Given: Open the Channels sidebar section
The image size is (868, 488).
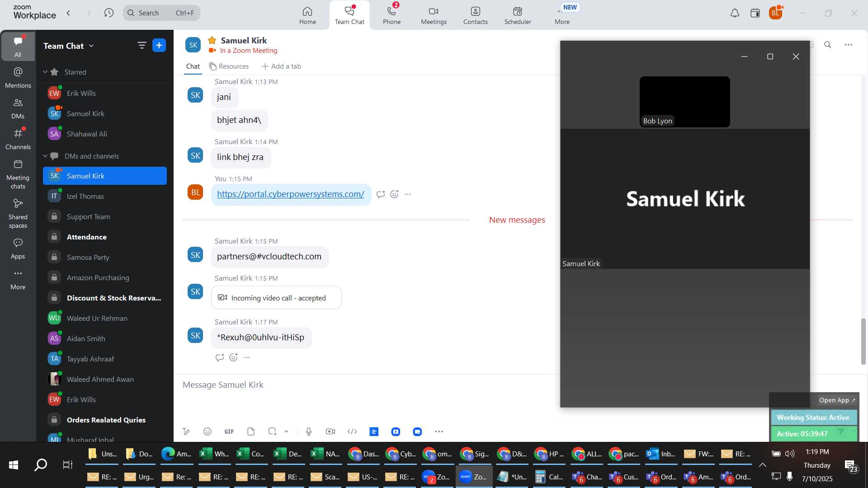Looking at the screenshot, I should pyautogui.click(x=18, y=139).
